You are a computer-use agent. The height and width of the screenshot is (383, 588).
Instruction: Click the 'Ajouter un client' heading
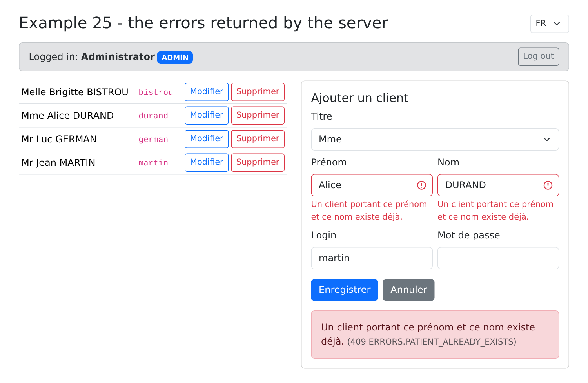click(359, 98)
